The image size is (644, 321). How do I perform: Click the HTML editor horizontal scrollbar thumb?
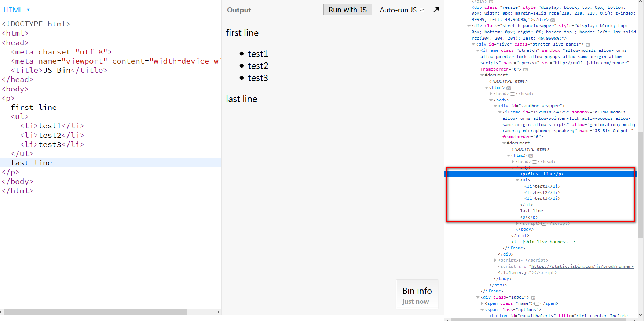(95, 312)
